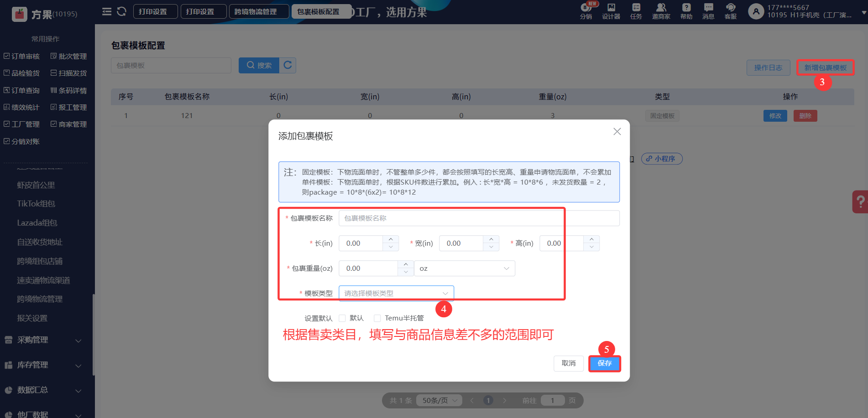Viewport: 868px width, 418px height.
Task: Click 保存 to save the template
Action: pos(605,363)
